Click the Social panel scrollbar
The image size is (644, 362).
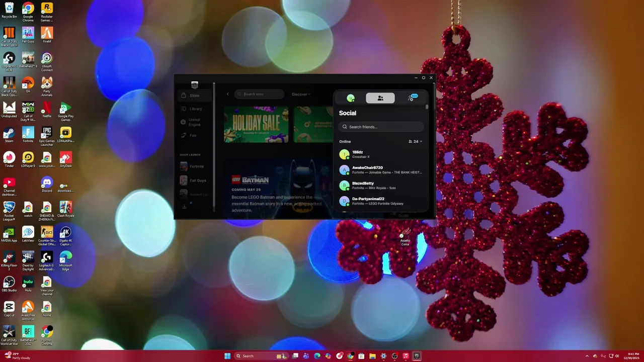click(x=427, y=107)
